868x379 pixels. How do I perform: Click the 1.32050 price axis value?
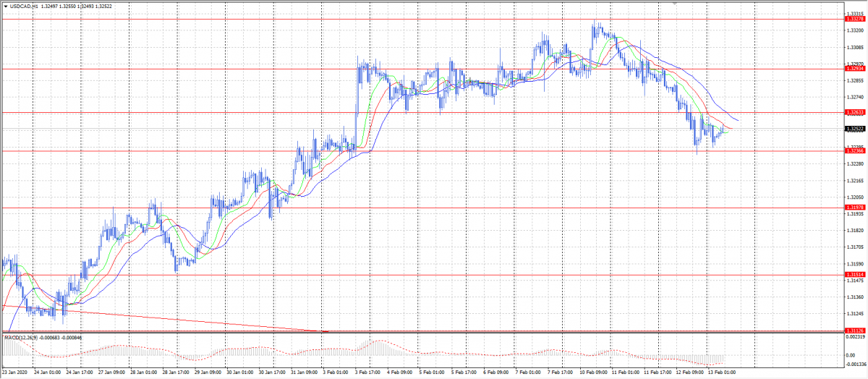tap(855, 197)
